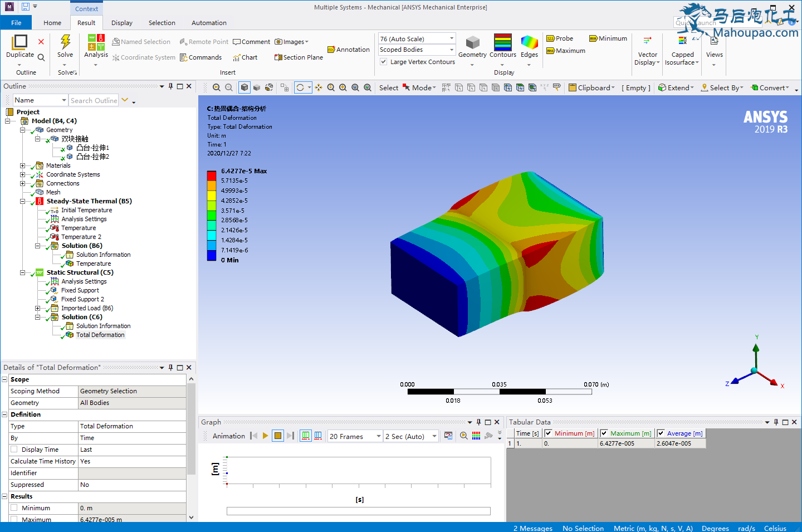This screenshot has width=802, height=532.
Task: Click the dark blue legend color band
Action: pyautogui.click(x=212, y=255)
